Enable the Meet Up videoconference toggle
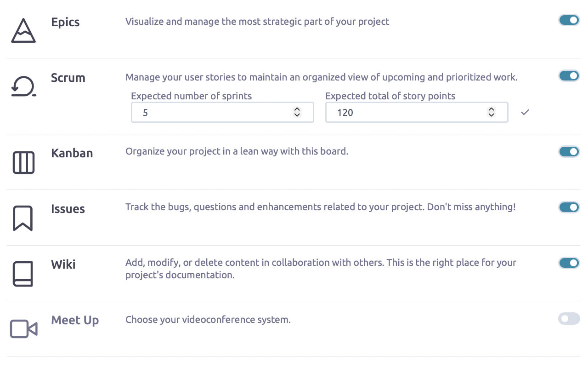This screenshot has height=368, width=588. click(x=569, y=319)
